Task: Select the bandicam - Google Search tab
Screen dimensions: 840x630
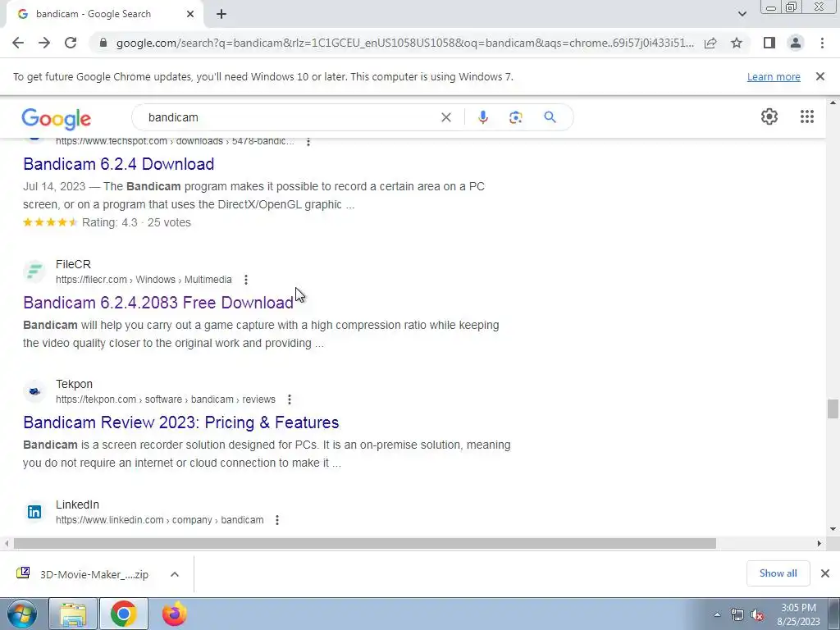Action: [104, 14]
